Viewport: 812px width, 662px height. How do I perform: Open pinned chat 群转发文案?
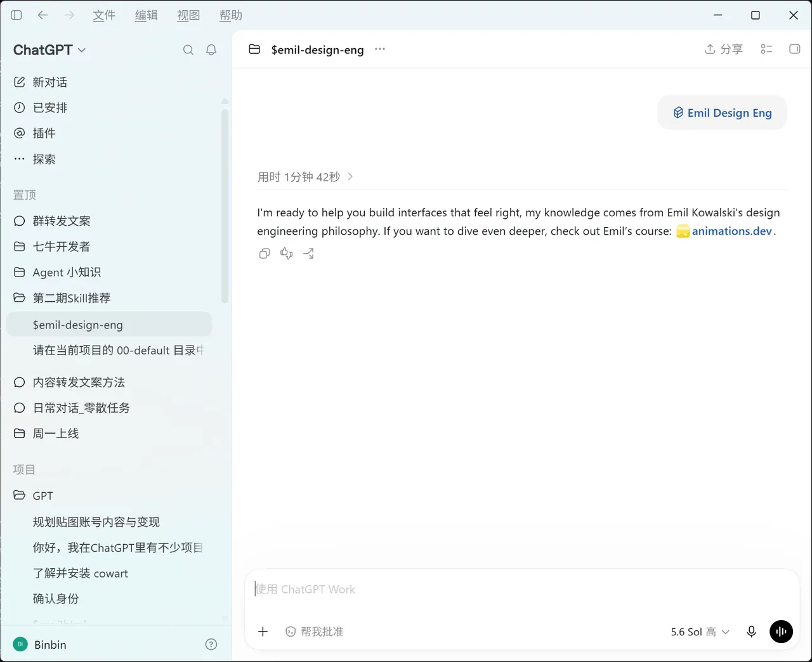[109, 221]
